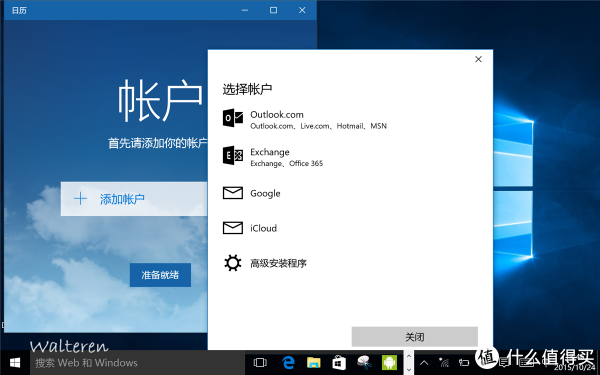This screenshot has width=600, height=375.
Task: Click the taskbar scroll up arrow
Action: pyautogui.click(x=408, y=356)
